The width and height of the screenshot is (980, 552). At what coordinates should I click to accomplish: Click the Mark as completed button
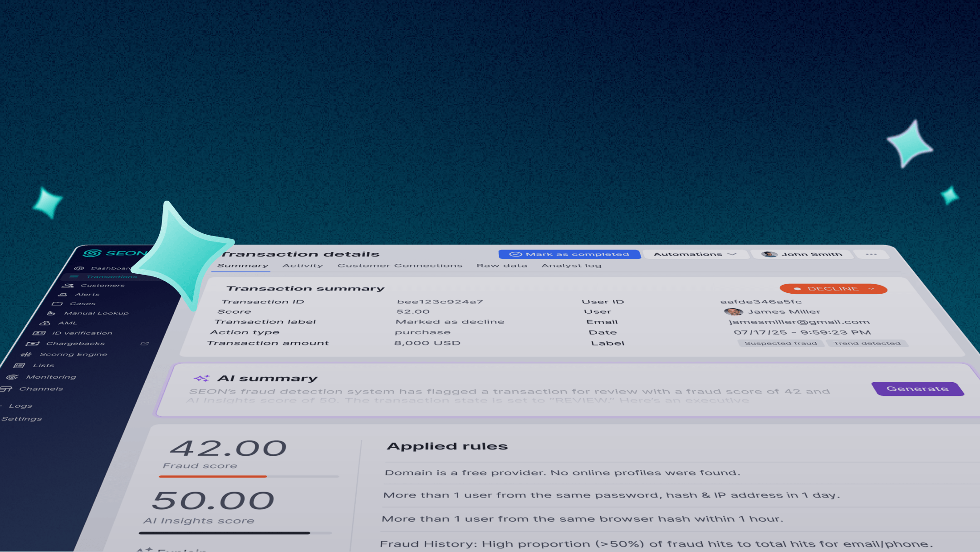click(569, 254)
